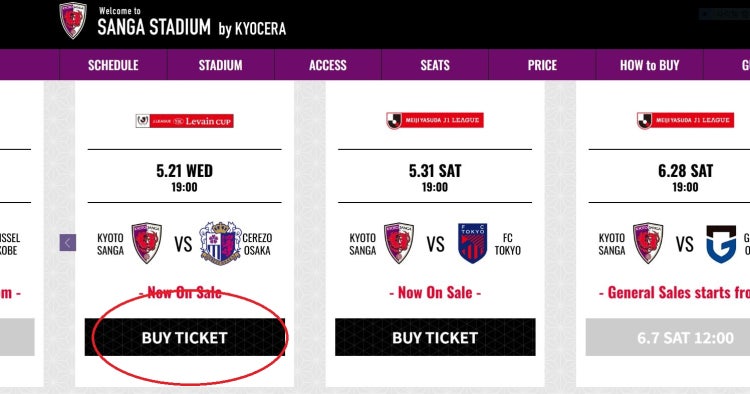750x394 pixels.
Task: Show previous matches with the left arrow
Action: 67,243
